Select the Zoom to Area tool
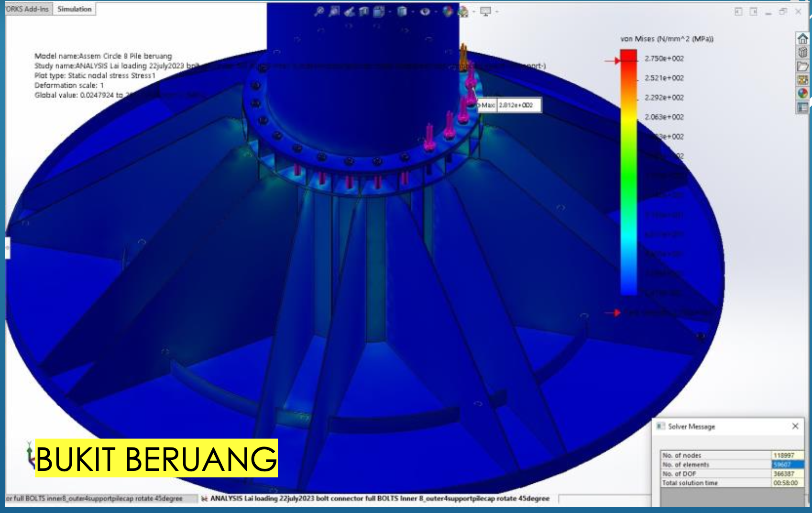This screenshot has width=812, height=513. (334, 11)
